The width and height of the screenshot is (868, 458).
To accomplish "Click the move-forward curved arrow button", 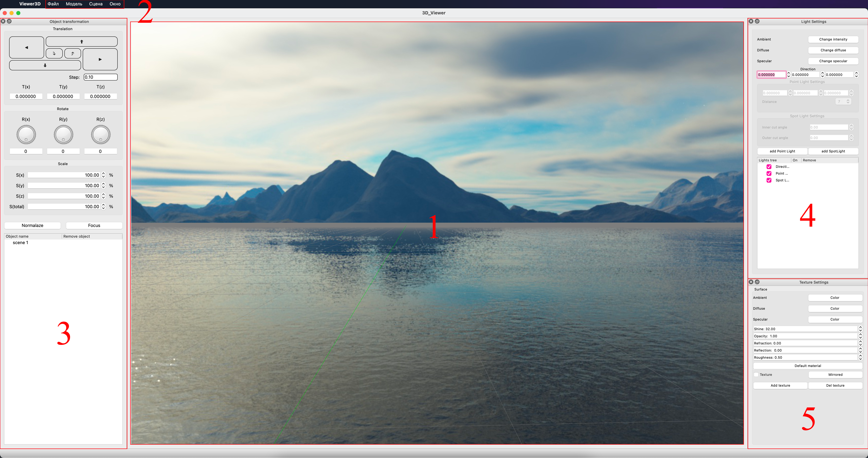I will point(72,53).
